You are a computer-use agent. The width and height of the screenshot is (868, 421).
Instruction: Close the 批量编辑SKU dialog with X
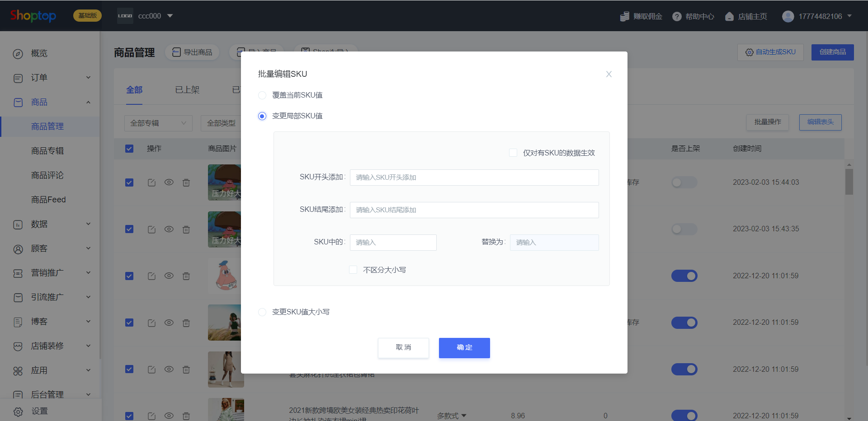pyautogui.click(x=609, y=74)
